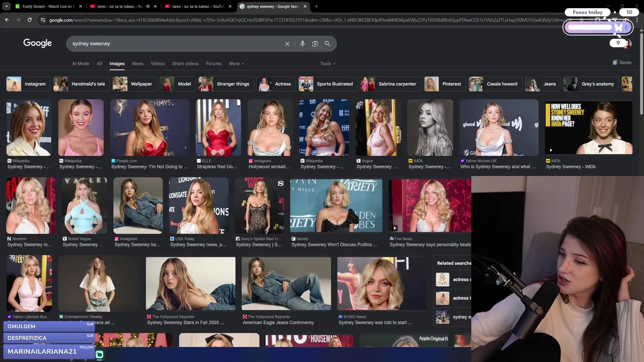The image size is (644, 362).
Task: Open the KOMO News image thumbnail
Action: coord(382,284)
